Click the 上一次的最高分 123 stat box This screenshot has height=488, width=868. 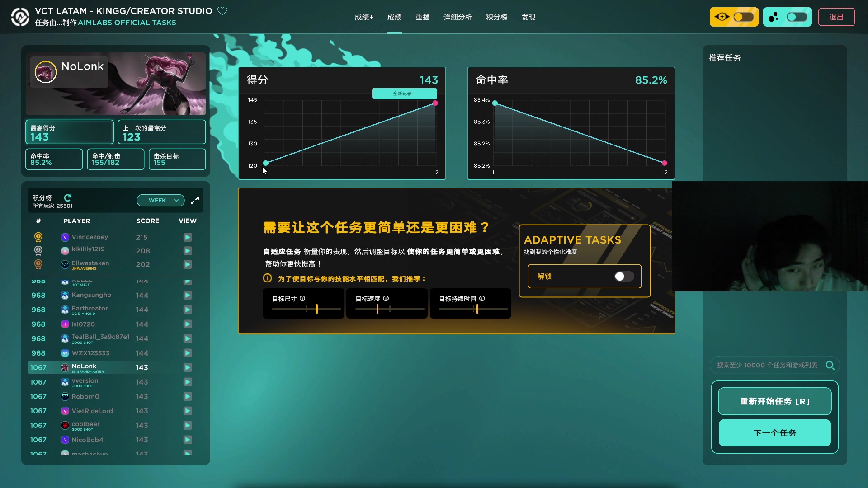(x=162, y=132)
